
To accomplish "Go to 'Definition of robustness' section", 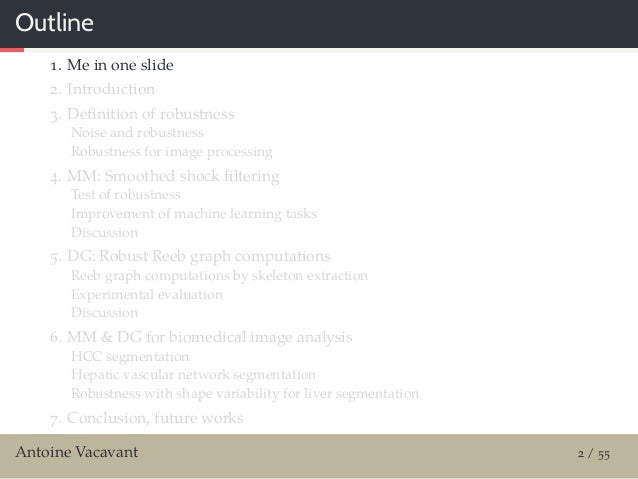I will click(x=142, y=114).
